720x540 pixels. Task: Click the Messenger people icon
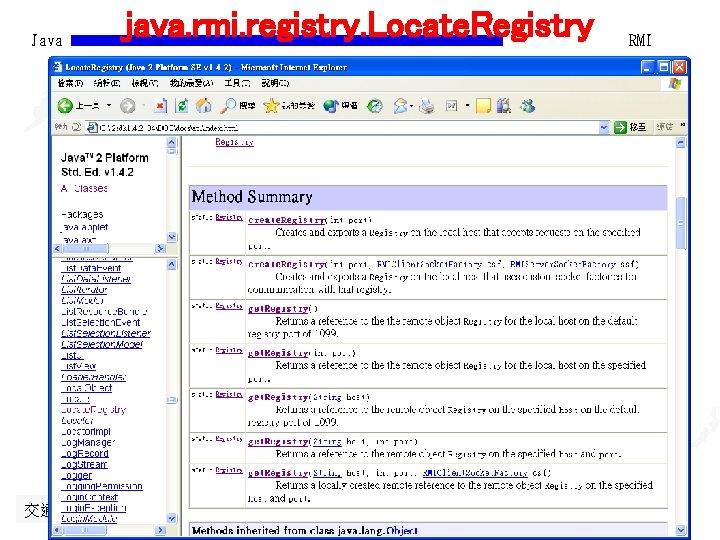coord(527,106)
